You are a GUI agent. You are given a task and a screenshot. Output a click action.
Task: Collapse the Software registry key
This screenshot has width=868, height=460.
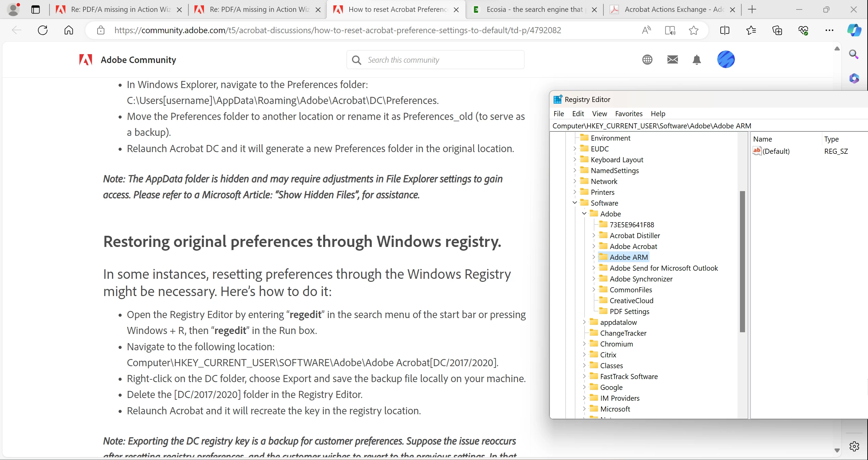coord(575,203)
